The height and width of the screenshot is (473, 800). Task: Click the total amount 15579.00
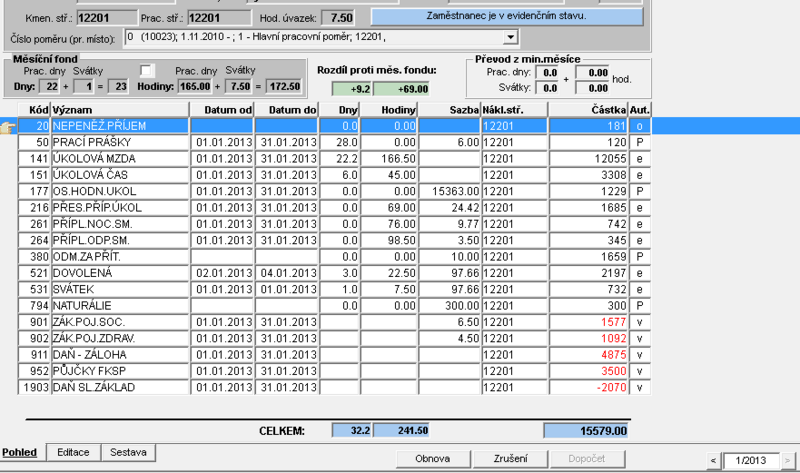click(586, 431)
